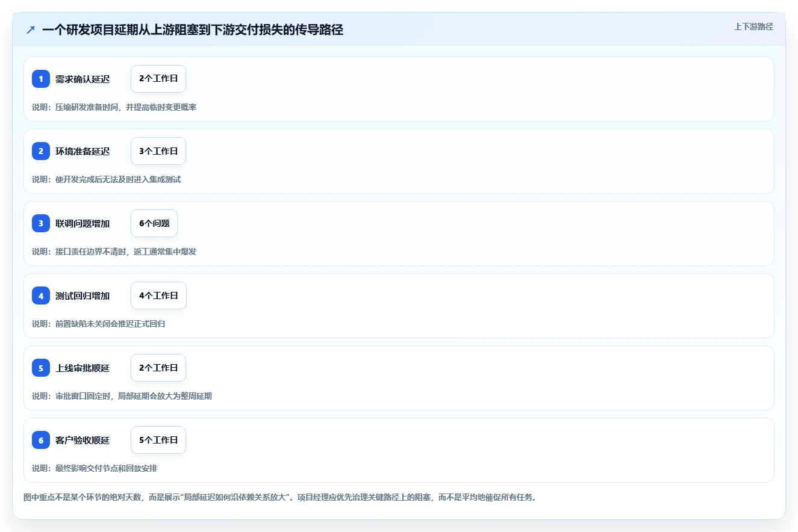
Task: Click the 5个工作日 pill beside 客户验收顺延
Action: (x=158, y=440)
